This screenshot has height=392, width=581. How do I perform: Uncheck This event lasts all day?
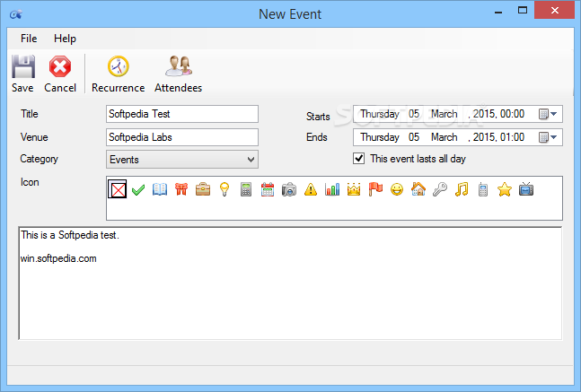(x=358, y=159)
